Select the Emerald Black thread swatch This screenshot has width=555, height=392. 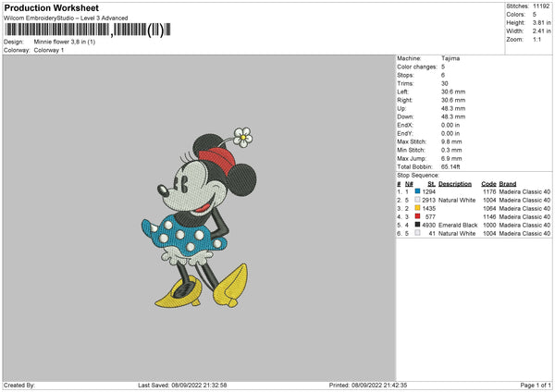tap(418, 225)
